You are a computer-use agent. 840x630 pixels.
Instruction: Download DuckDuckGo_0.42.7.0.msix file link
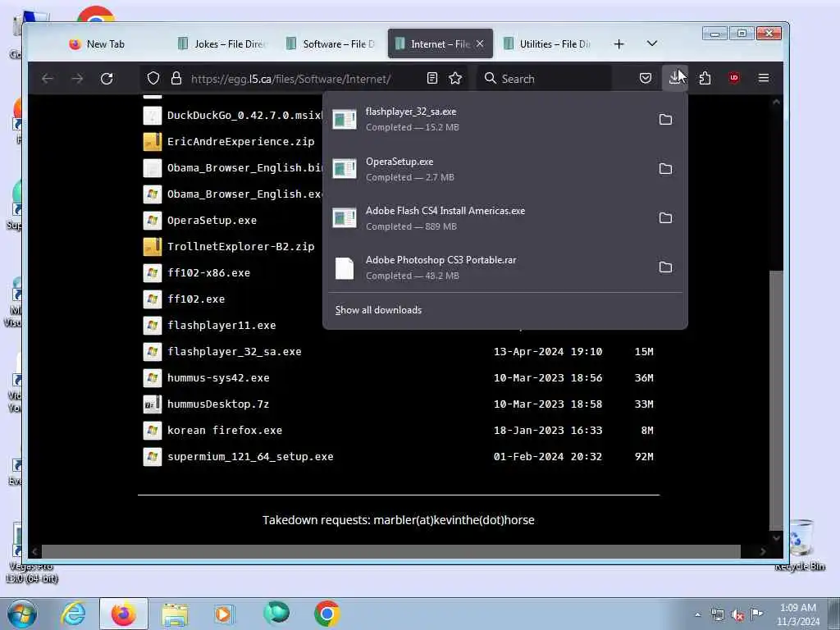point(244,115)
